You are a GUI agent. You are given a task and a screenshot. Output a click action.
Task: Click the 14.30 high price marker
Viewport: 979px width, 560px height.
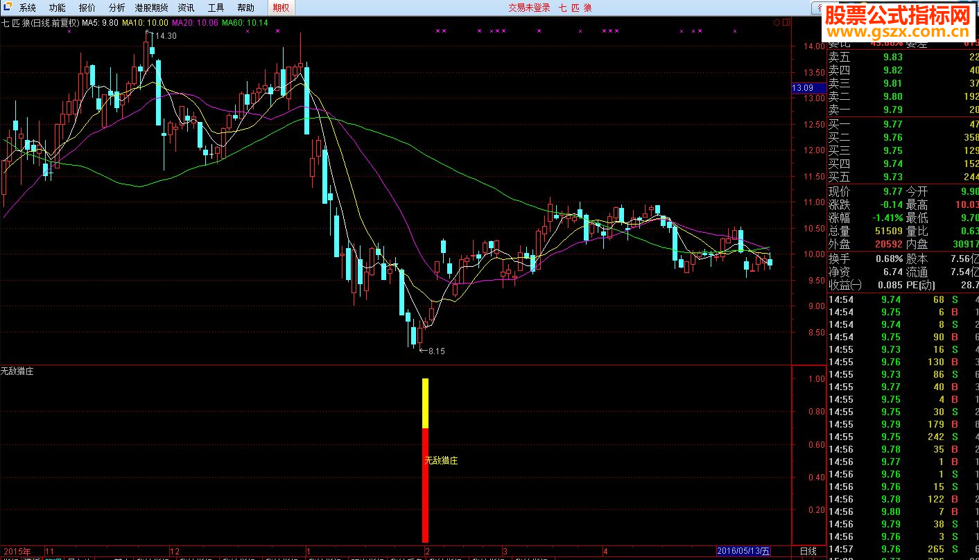(x=166, y=35)
